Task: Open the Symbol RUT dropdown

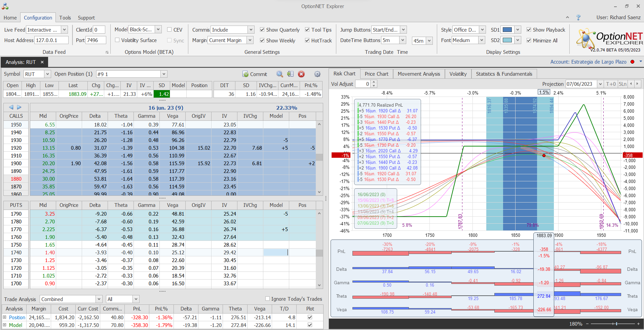Action: [47, 74]
